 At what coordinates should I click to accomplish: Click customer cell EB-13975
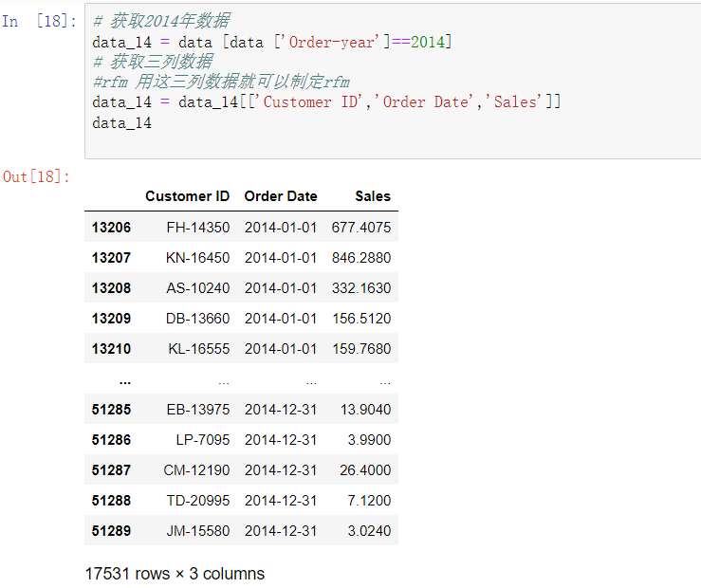click(x=198, y=410)
